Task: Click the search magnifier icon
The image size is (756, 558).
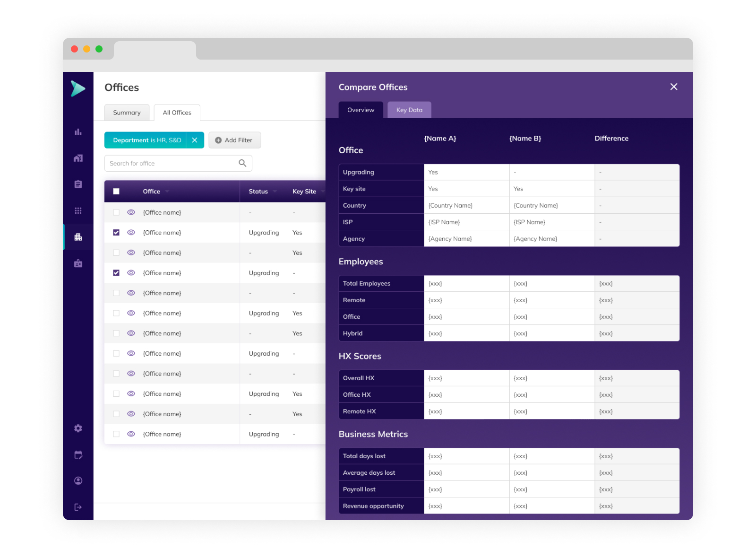Action: tap(242, 163)
